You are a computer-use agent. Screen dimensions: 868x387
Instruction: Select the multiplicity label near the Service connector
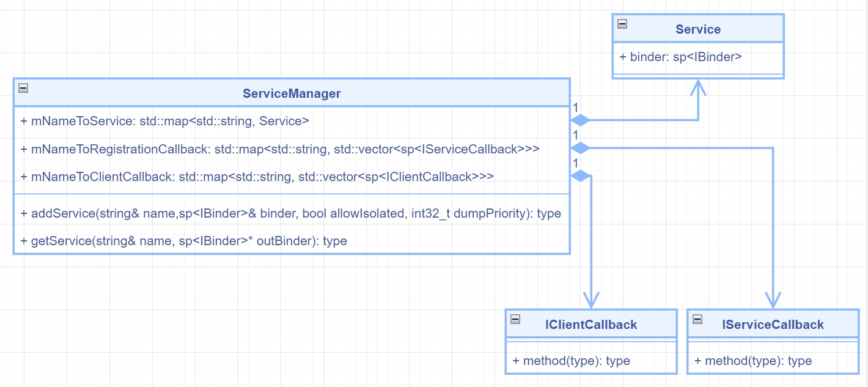click(x=575, y=105)
